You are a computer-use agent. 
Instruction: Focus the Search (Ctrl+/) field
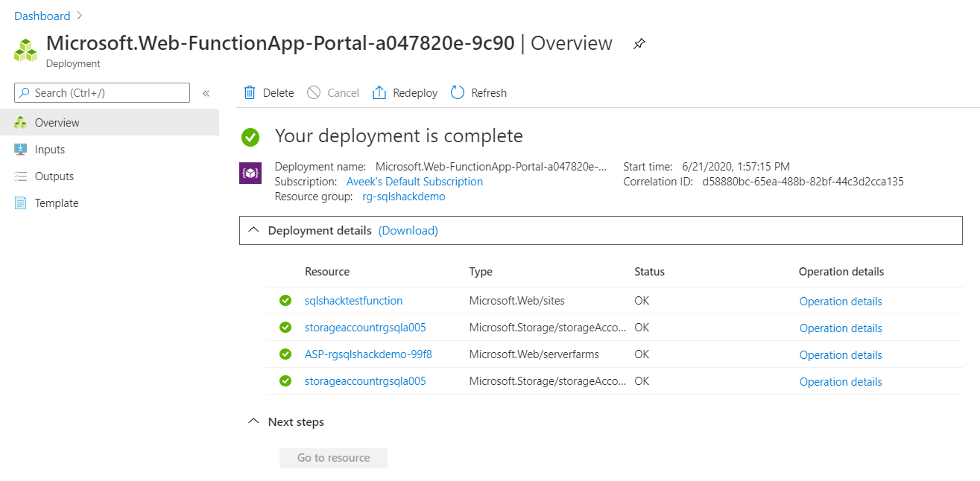tap(102, 93)
